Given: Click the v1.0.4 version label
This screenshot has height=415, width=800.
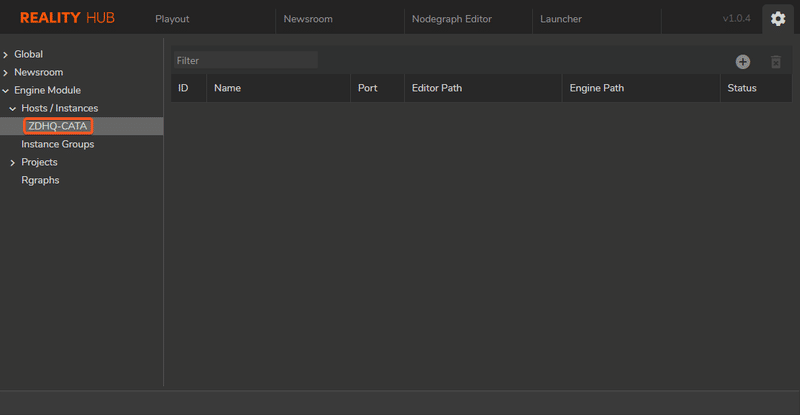Looking at the screenshot, I should point(736,18).
